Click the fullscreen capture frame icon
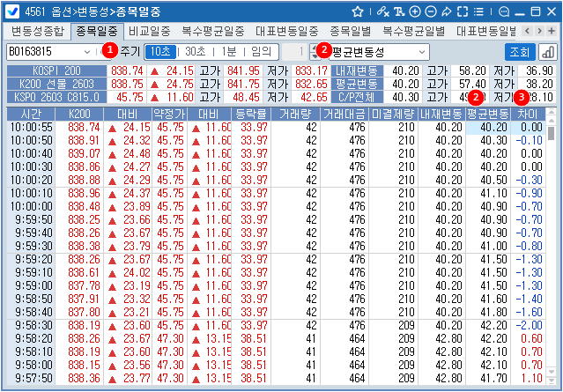Screen dimensions: 563x392 coord(463,11)
